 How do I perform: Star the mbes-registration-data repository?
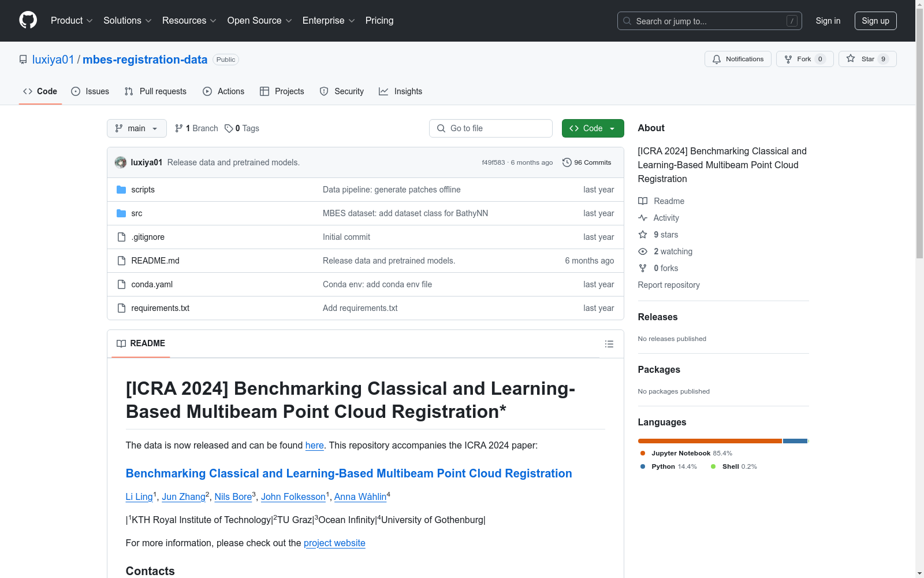867,59
